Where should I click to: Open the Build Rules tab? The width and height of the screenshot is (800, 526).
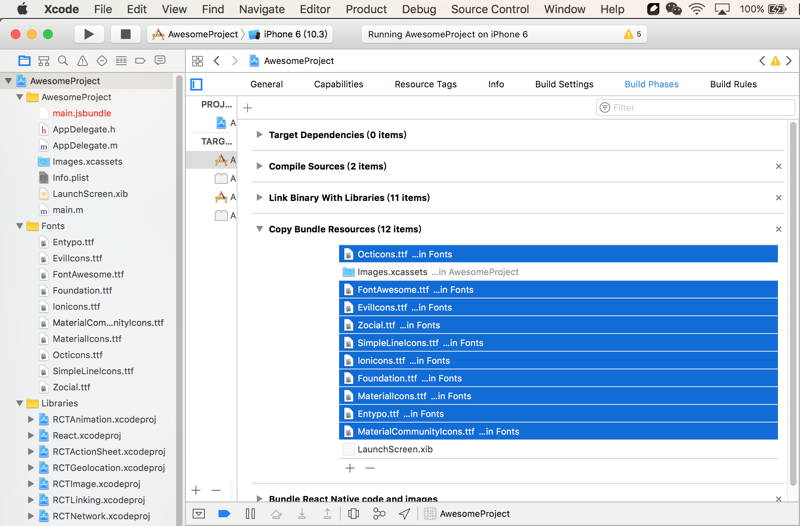733,84
